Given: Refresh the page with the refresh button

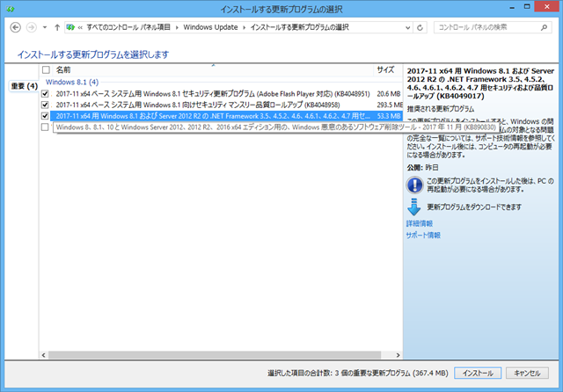Looking at the screenshot, I should pos(420,27).
